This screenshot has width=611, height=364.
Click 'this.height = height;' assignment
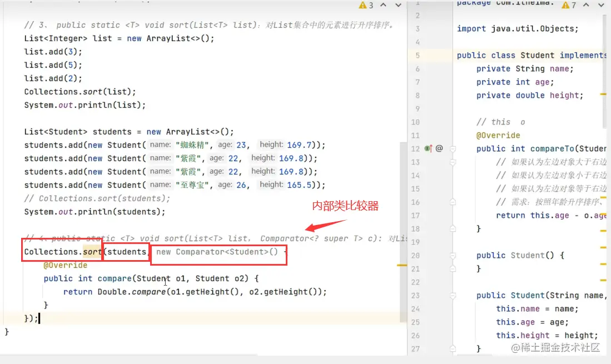coord(547,335)
